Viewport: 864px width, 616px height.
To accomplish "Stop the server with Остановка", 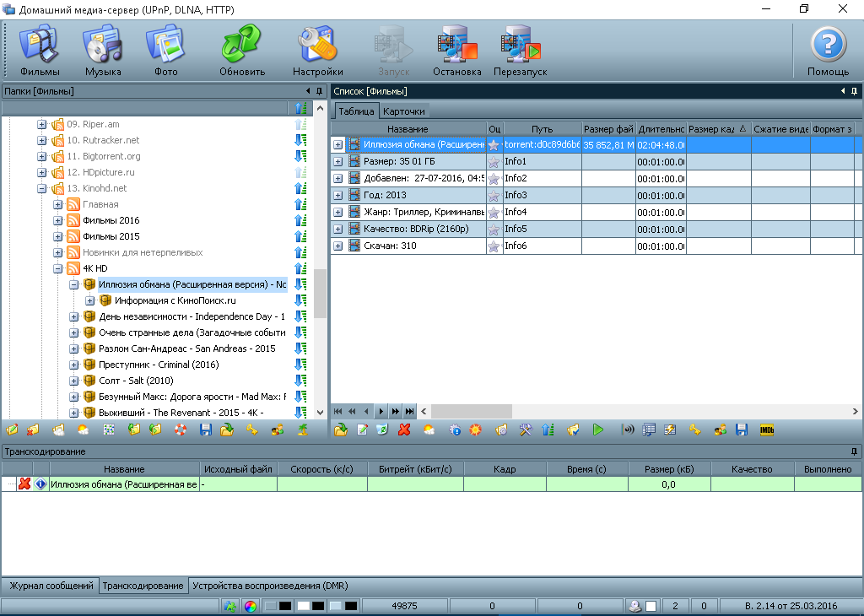I will tap(456, 51).
